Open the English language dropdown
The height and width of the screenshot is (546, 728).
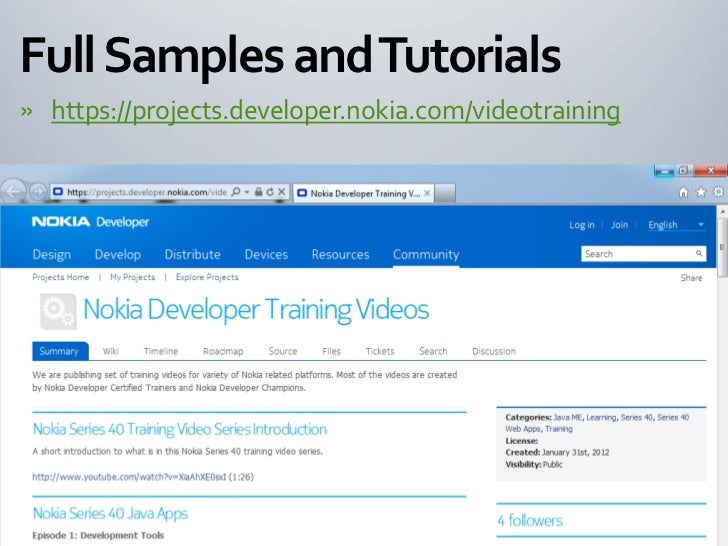coord(676,225)
